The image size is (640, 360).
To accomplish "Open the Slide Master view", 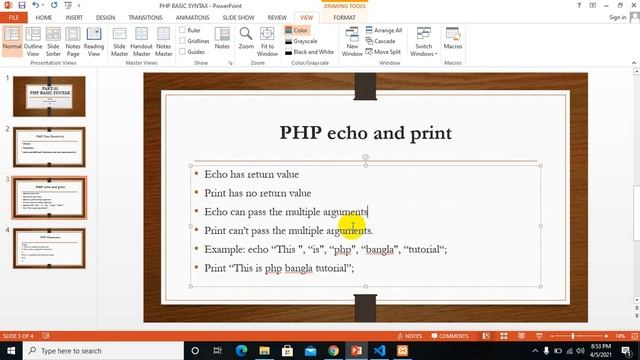I will tap(119, 41).
